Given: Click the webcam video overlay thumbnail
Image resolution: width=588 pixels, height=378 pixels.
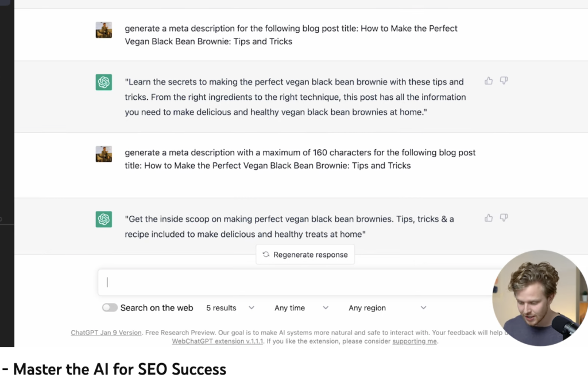Looking at the screenshot, I should tap(539, 298).
